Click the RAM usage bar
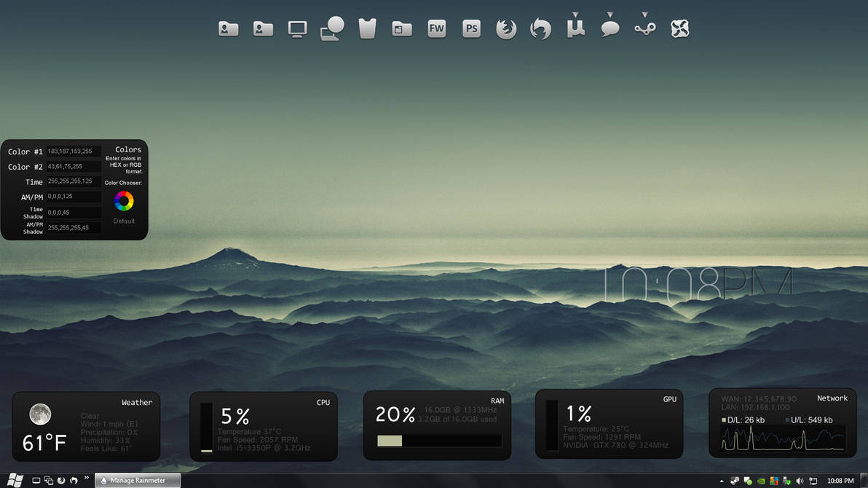868x488 pixels. click(x=439, y=441)
